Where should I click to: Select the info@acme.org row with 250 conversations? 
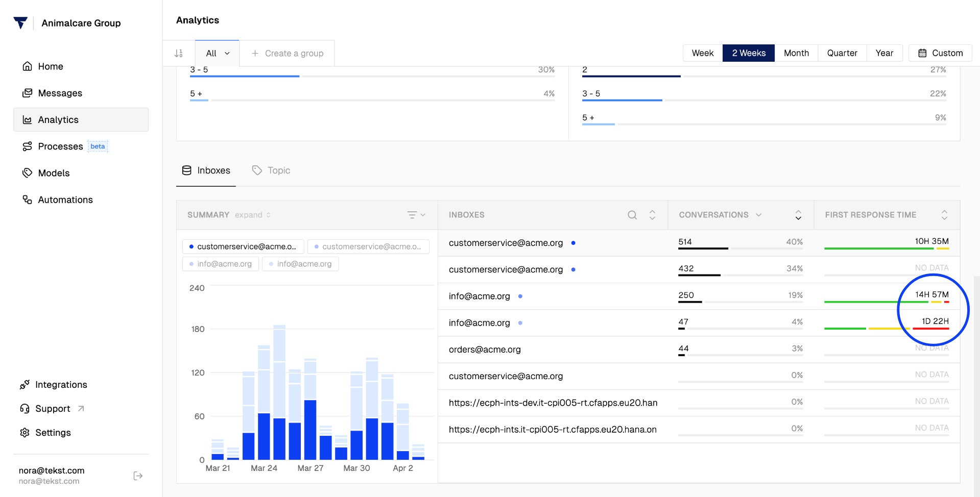pyautogui.click(x=699, y=296)
